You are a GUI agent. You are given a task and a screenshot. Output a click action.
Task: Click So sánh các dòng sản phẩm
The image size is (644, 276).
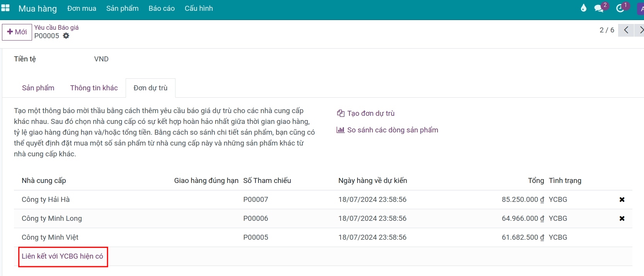pos(387,130)
